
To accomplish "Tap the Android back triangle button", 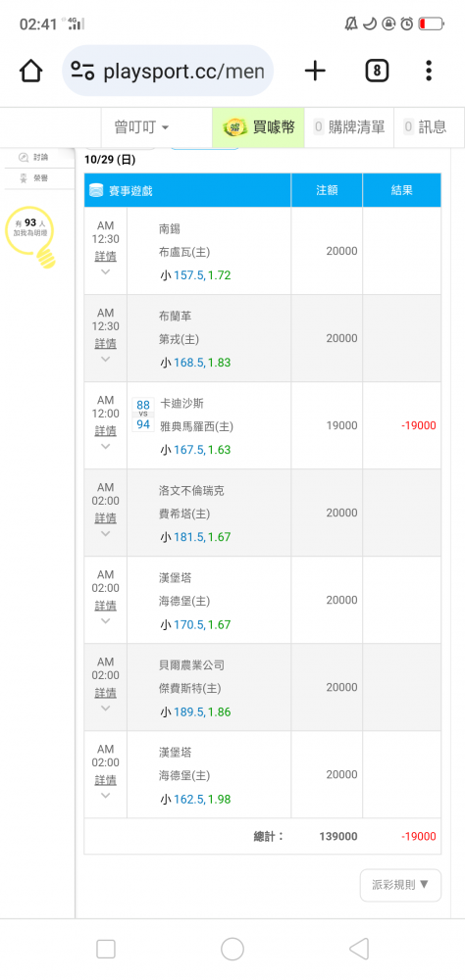I will point(359,950).
